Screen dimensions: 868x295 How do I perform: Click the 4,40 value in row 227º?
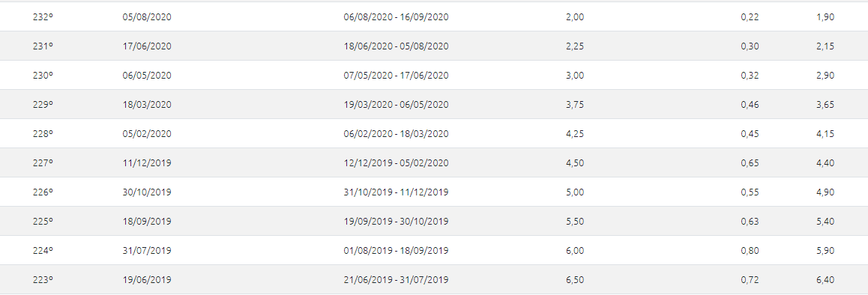825,163
